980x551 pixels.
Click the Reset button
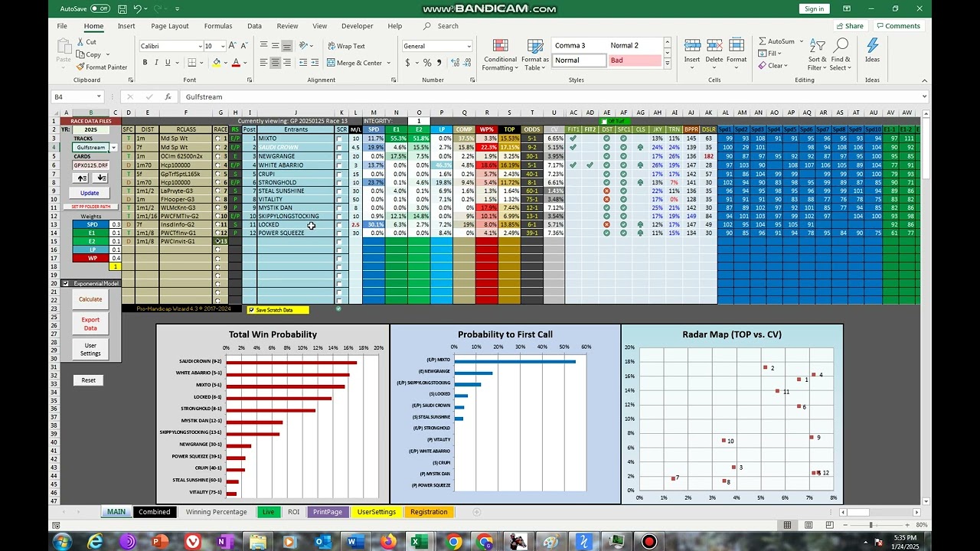(89, 380)
